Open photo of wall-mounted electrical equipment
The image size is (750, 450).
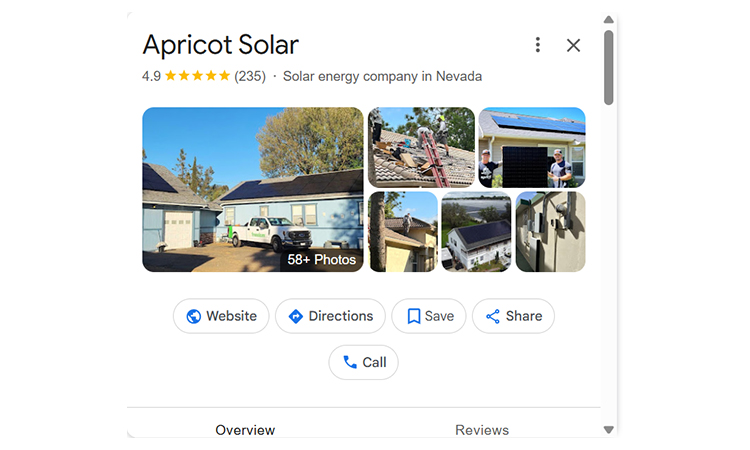tap(550, 232)
